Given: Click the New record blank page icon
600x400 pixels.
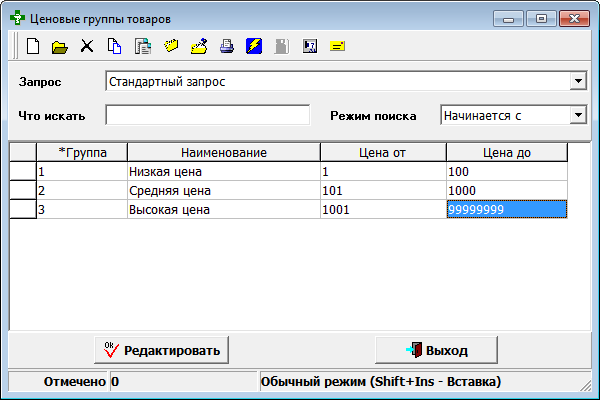Looking at the screenshot, I should point(33,46).
